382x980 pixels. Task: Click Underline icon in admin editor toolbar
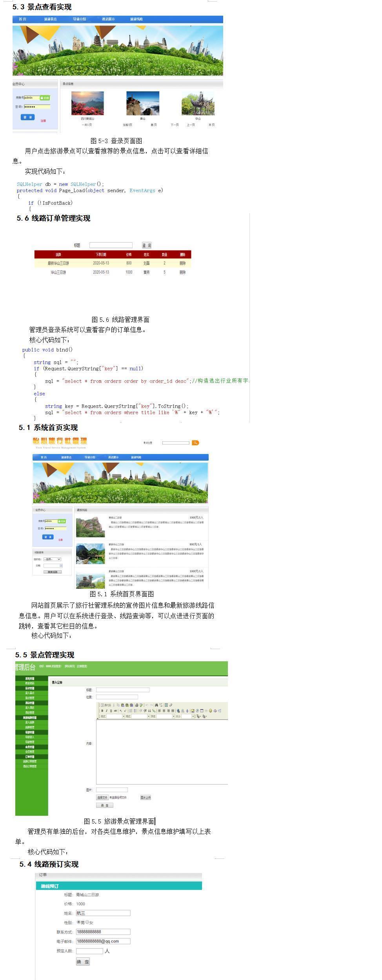(x=111, y=711)
